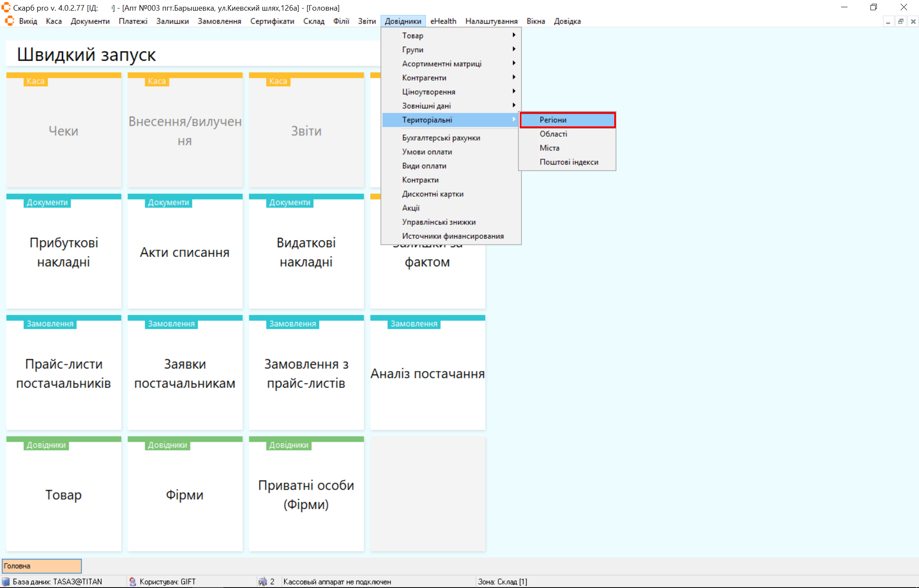Click the database icon in status bar

point(6,582)
